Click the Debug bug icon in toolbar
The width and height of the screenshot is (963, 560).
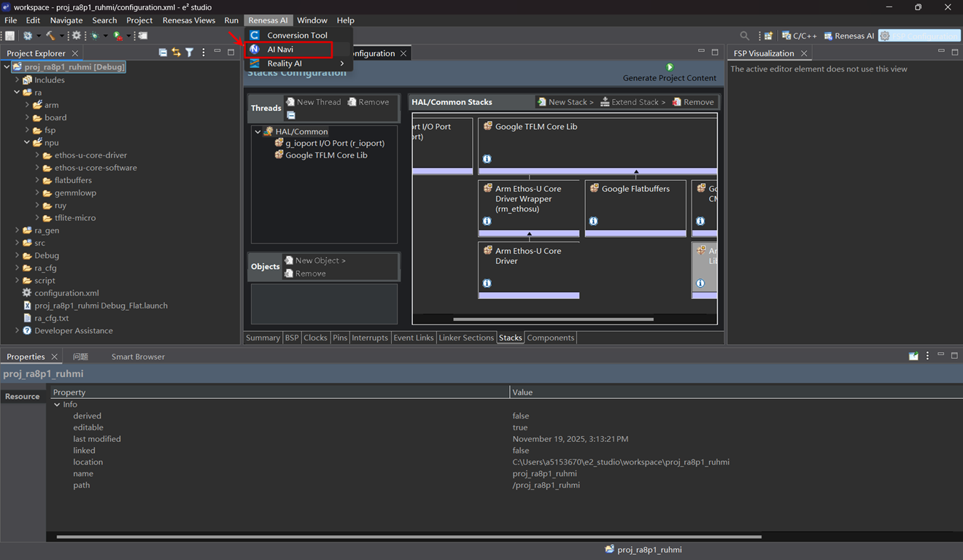pyautogui.click(x=95, y=36)
